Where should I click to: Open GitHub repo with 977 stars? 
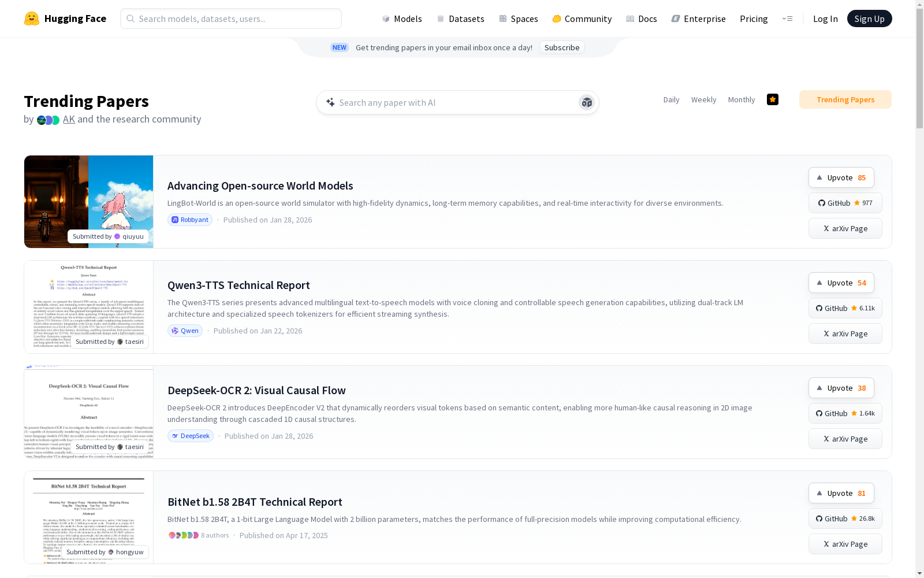click(845, 203)
